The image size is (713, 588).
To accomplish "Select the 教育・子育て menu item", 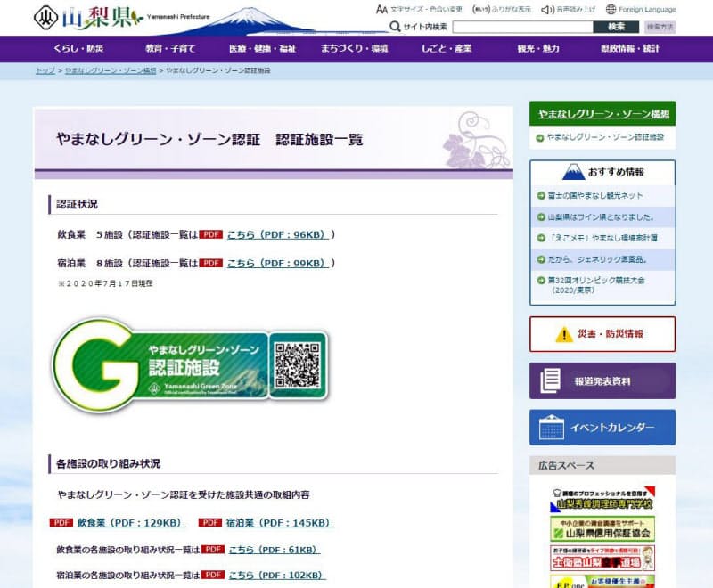I will 171,48.
